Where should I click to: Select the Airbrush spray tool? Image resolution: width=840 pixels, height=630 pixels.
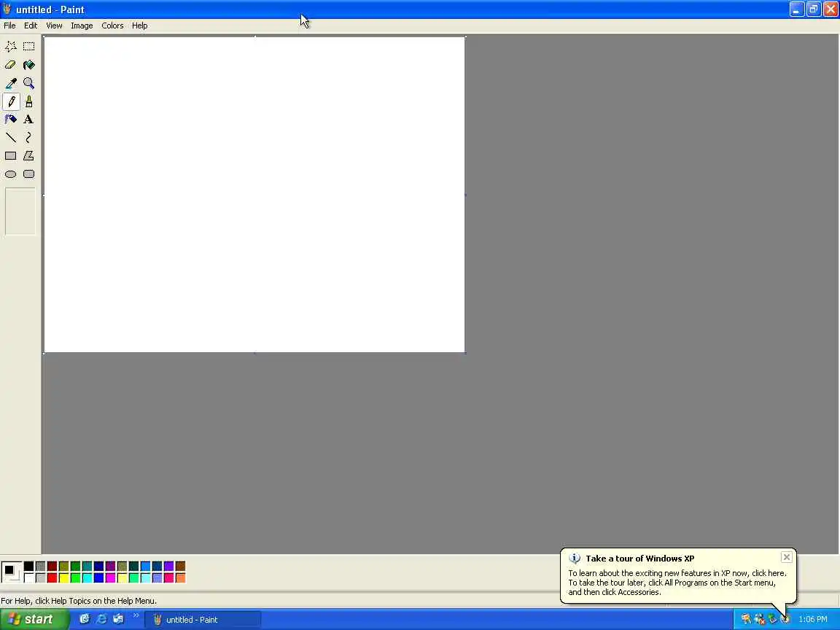pos(11,120)
